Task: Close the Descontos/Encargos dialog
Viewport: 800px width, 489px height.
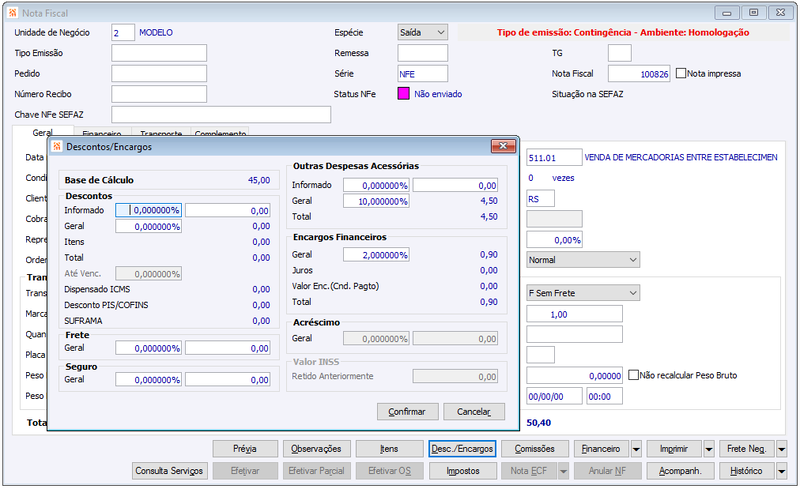Action: point(503,146)
